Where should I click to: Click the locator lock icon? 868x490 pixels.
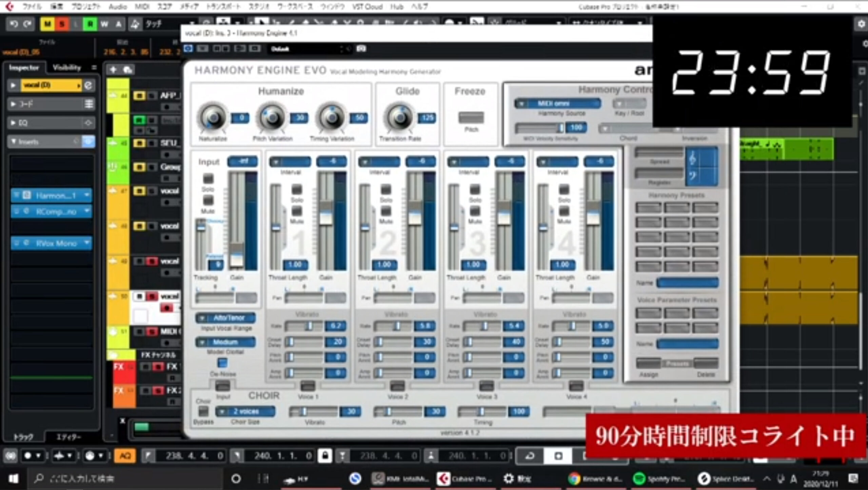pos(325,456)
